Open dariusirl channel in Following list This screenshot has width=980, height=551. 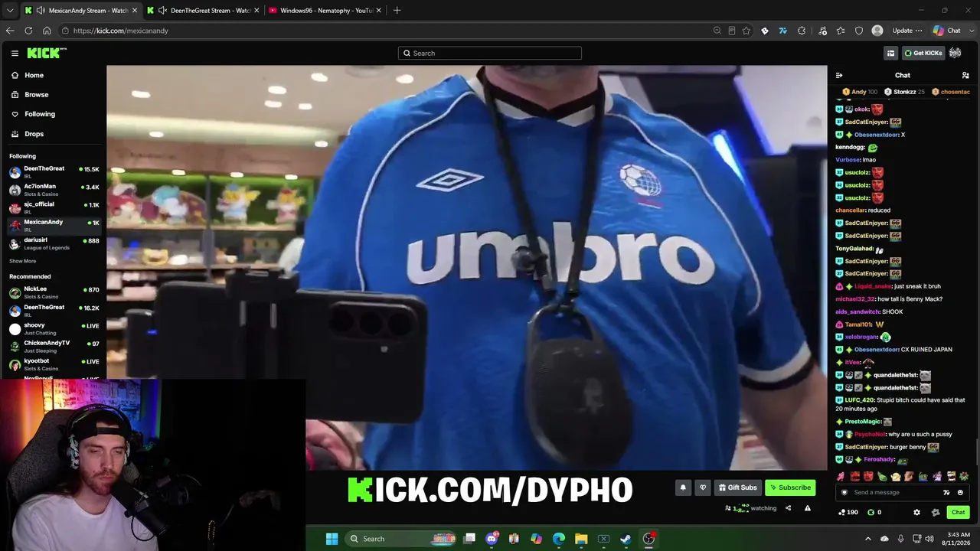54,243
